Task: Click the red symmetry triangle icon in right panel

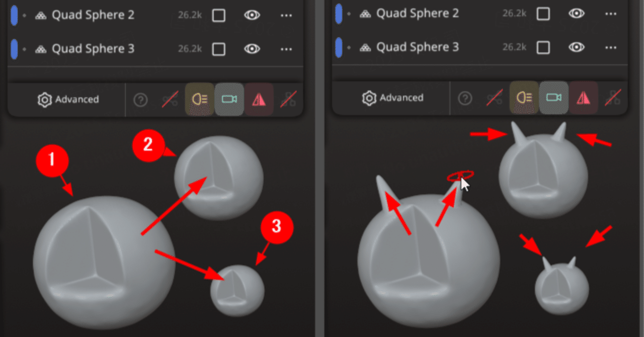Action: coord(583,98)
